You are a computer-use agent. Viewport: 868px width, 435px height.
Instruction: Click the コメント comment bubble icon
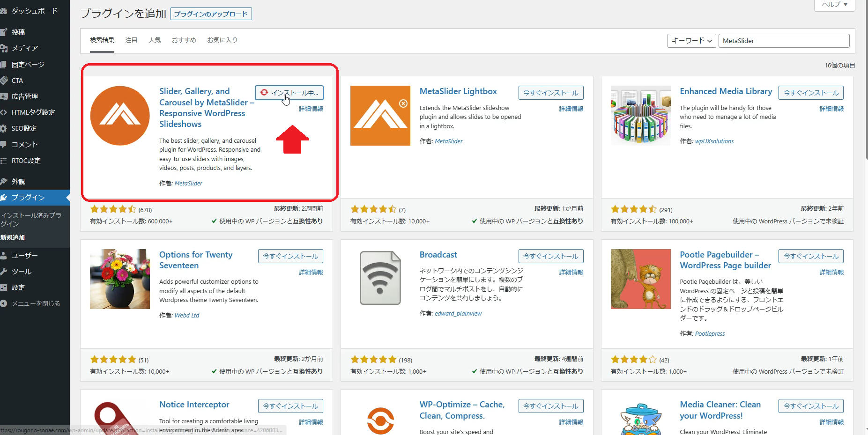click(3, 145)
